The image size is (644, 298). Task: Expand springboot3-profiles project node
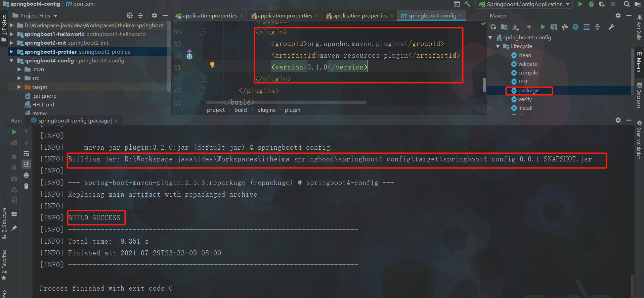pyautogui.click(x=12, y=52)
